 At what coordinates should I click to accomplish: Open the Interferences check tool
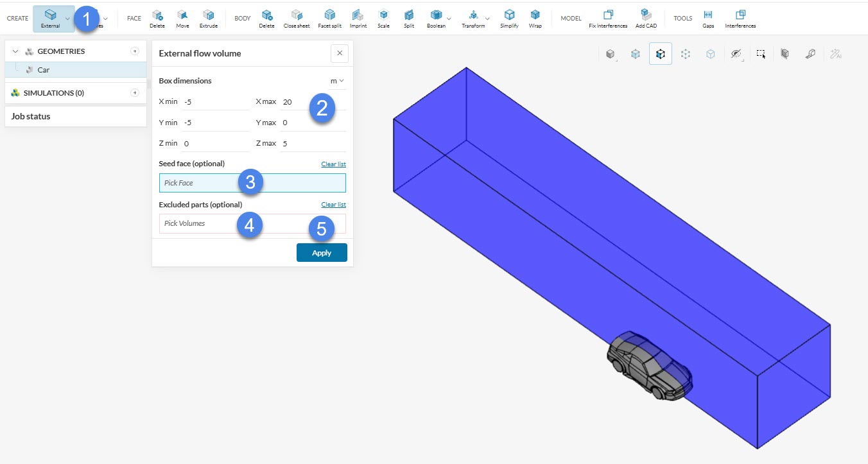coord(740,19)
